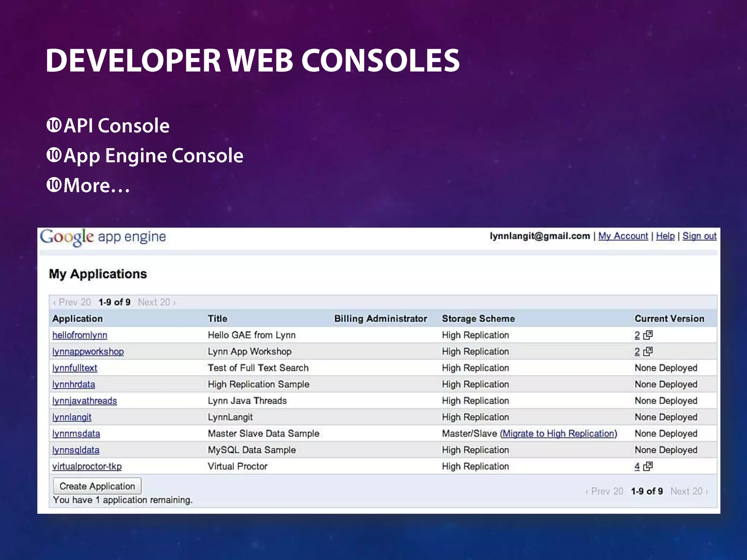This screenshot has width=747, height=560.
Task: Click version 4 link for virtualproctor-tkp
Action: pos(637,466)
